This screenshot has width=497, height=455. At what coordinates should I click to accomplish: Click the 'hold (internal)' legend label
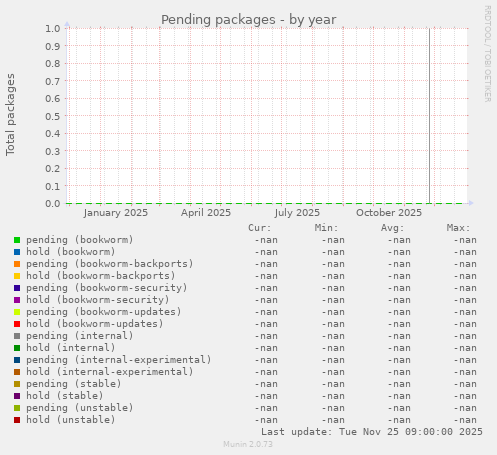tap(71, 348)
